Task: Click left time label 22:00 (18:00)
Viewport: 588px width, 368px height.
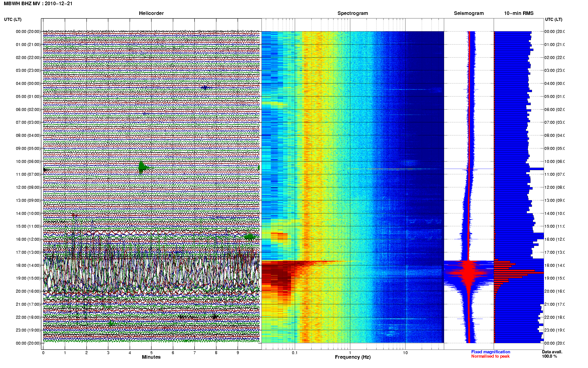Action: (x=28, y=317)
